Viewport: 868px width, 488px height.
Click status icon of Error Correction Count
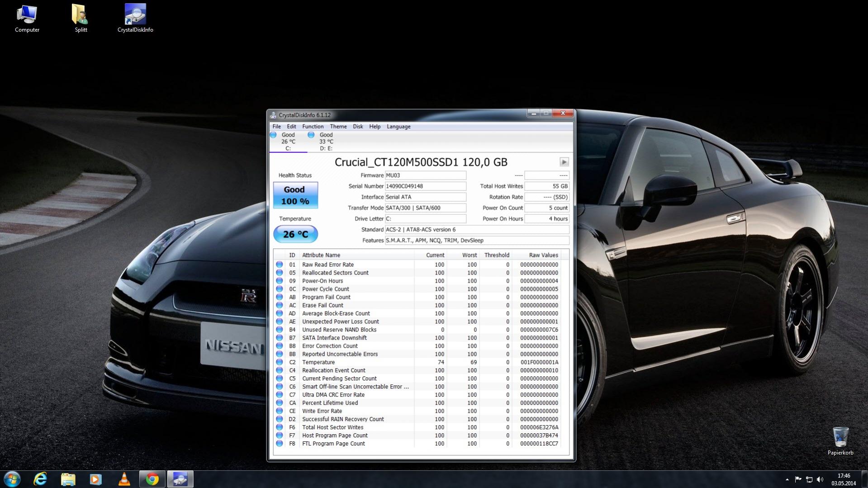[x=280, y=346]
